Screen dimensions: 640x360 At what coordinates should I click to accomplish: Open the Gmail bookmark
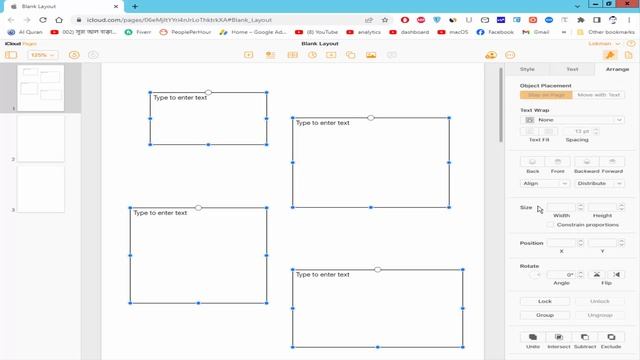pyautogui.click(x=536, y=32)
